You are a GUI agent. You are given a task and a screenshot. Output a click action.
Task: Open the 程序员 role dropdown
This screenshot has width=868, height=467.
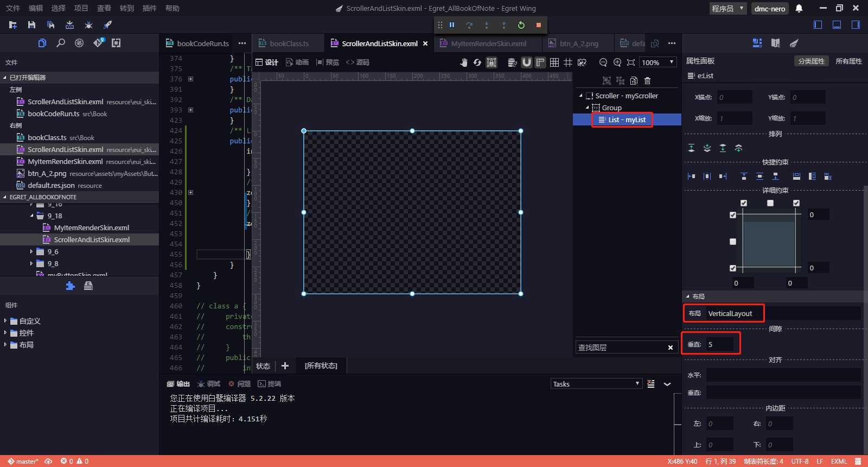[728, 8]
